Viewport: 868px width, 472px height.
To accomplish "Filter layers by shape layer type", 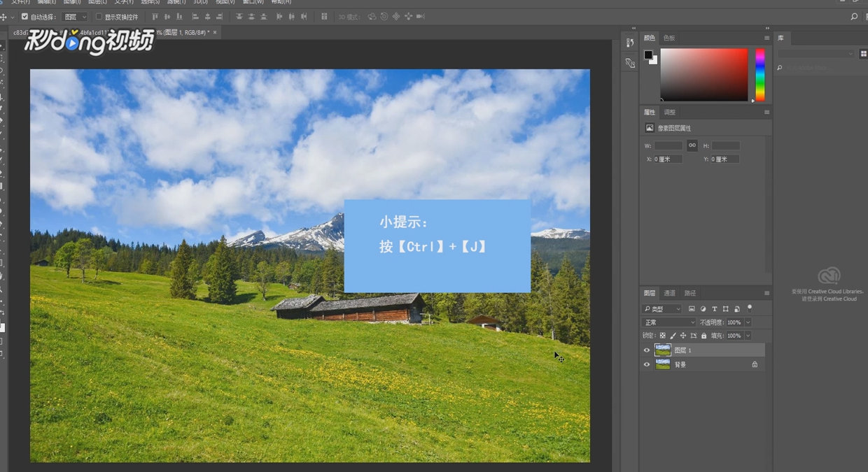I will pos(725,308).
